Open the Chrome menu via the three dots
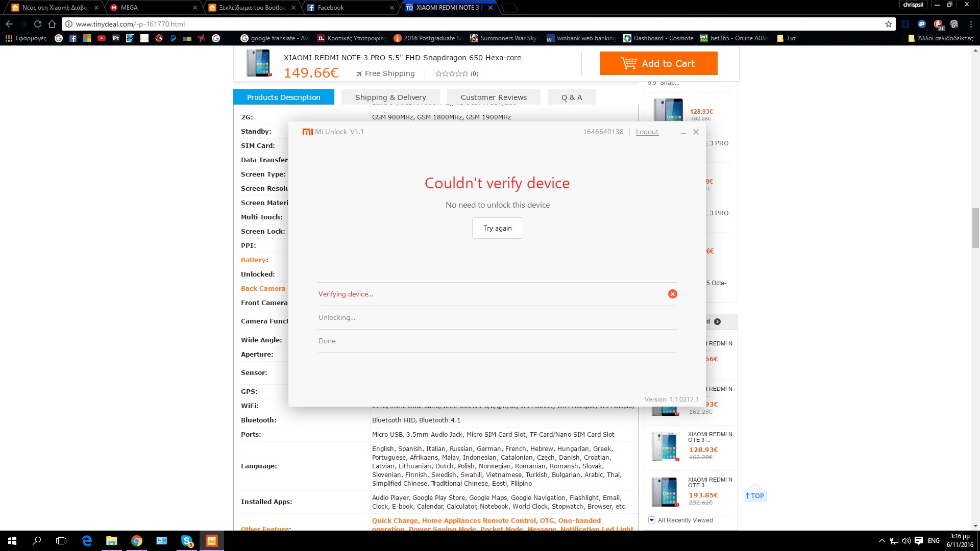The height and width of the screenshot is (551, 980). [971, 24]
